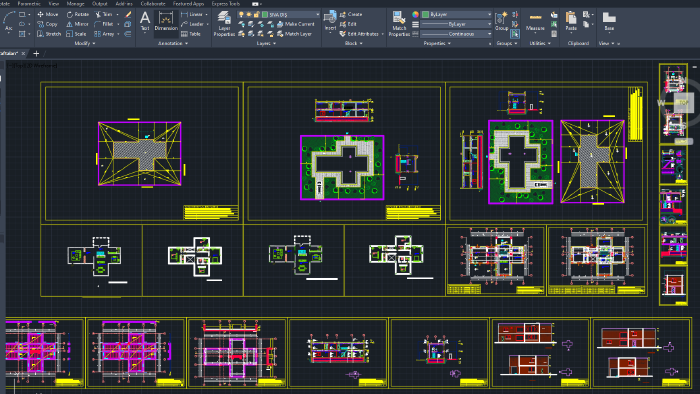
Task: Click Create block
Action: click(351, 14)
